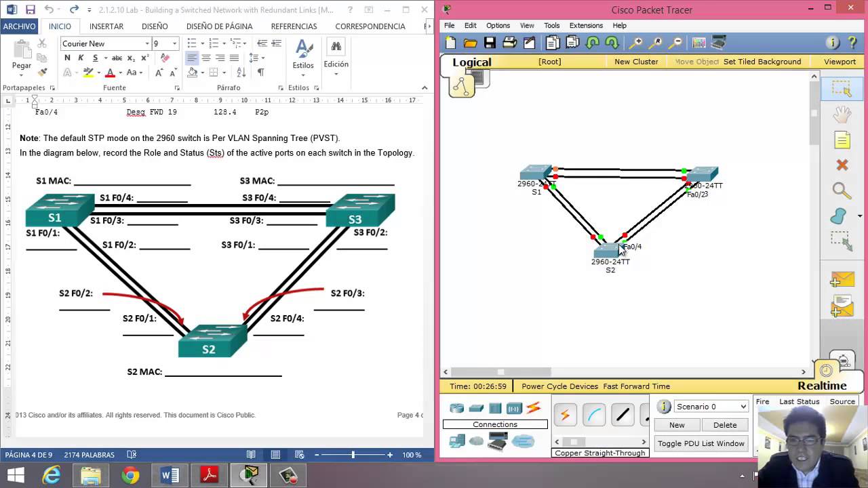
Task: Pick Move Layout hand tool
Action: coord(842,115)
